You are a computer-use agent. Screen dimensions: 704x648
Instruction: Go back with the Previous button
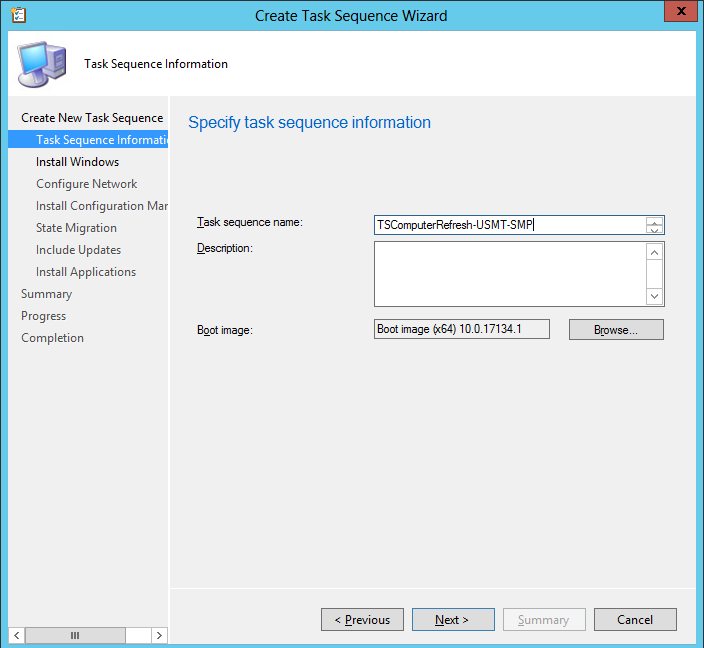click(362, 619)
